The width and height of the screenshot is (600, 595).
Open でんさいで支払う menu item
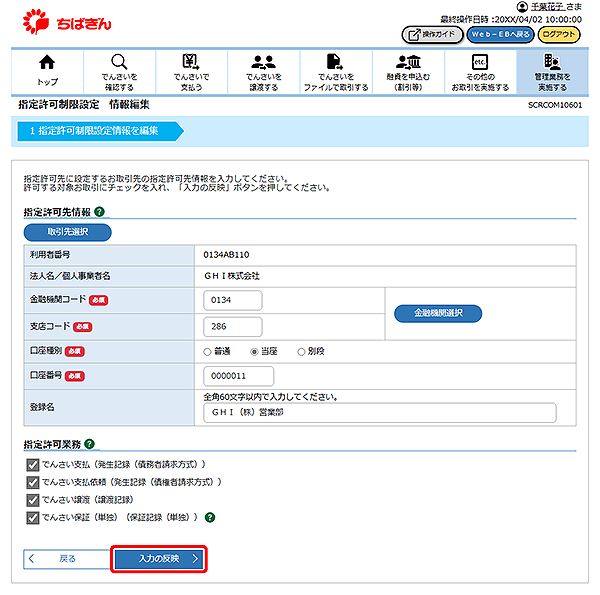pos(191,72)
